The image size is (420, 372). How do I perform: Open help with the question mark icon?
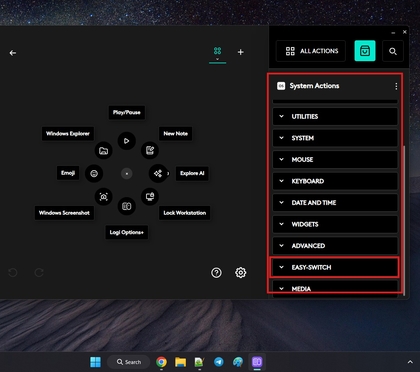[216, 273]
